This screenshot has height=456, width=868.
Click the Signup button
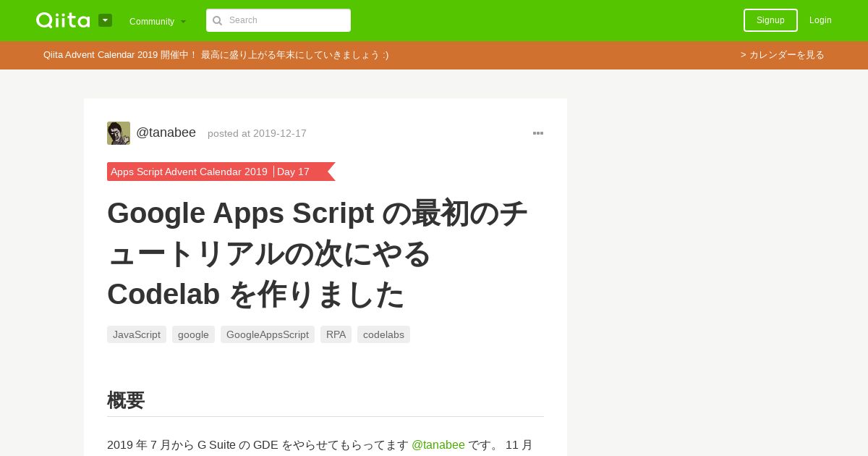pos(770,20)
